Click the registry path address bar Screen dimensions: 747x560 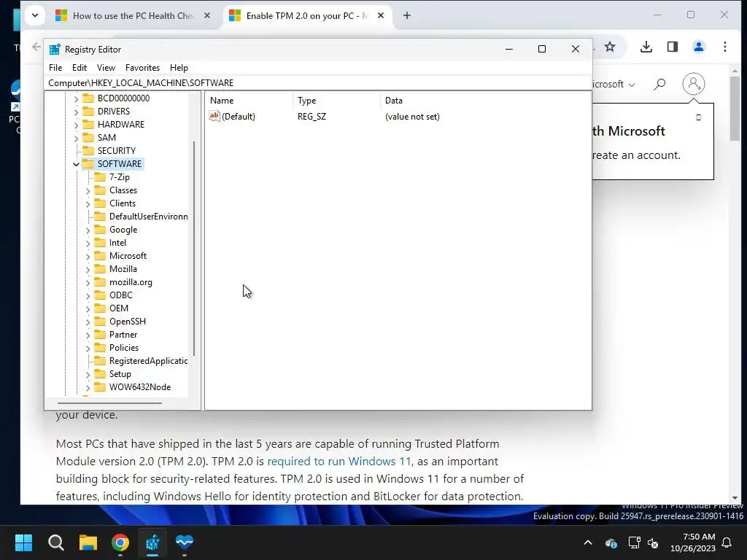click(317, 83)
